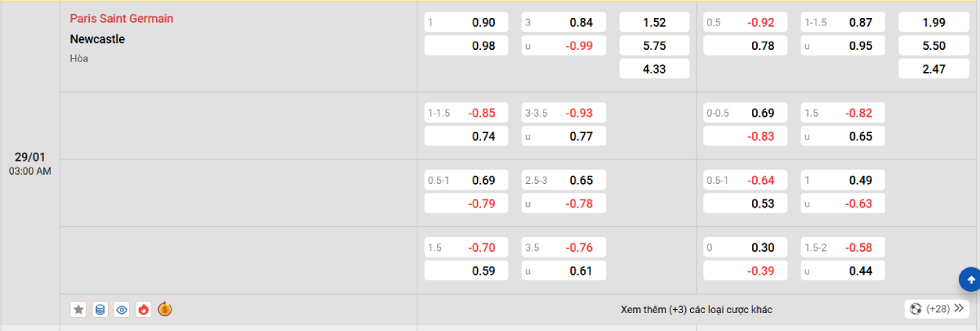
Task: Click the favorite star icon
Action: [x=78, y=310]
